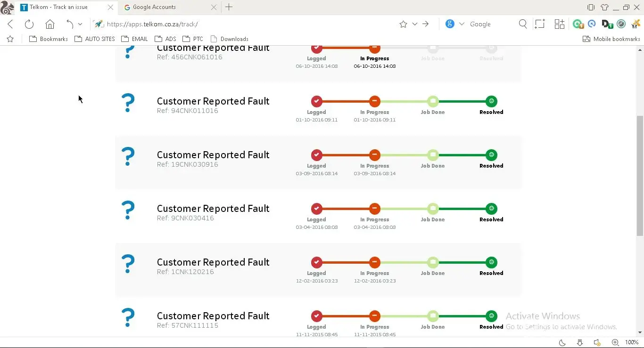This screenshot has height=348, width=644.
Task: Open the AUTO SITES bookmarks folder
Action: (x=95, y=39)
